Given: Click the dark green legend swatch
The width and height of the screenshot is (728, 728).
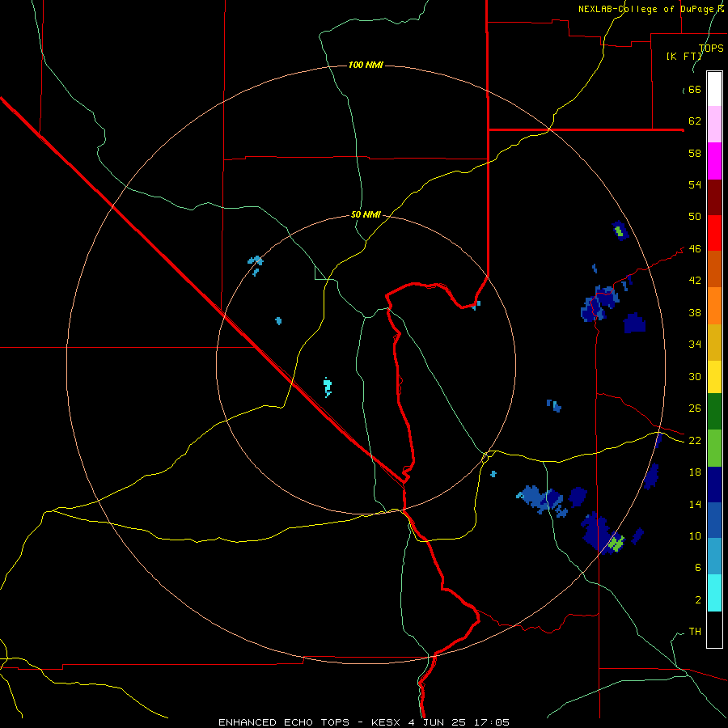Looking at the screenshot, I should tap(714, 412).
